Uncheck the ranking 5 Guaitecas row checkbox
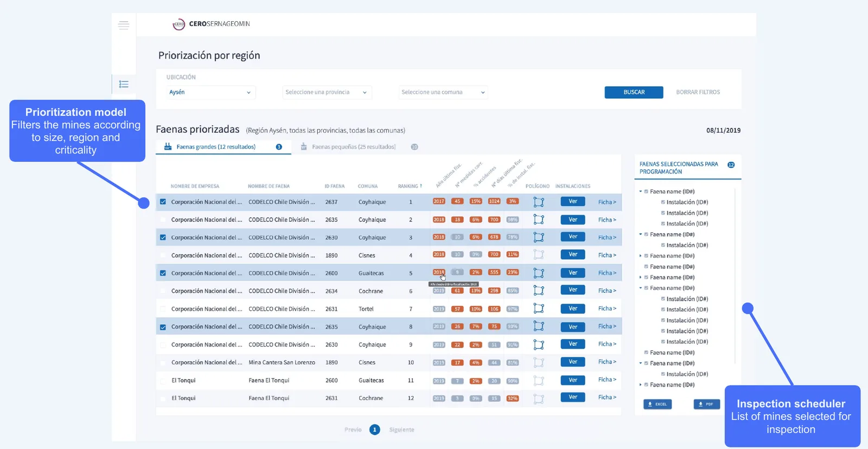Screen dimensions: 868x449 point(163,273)
